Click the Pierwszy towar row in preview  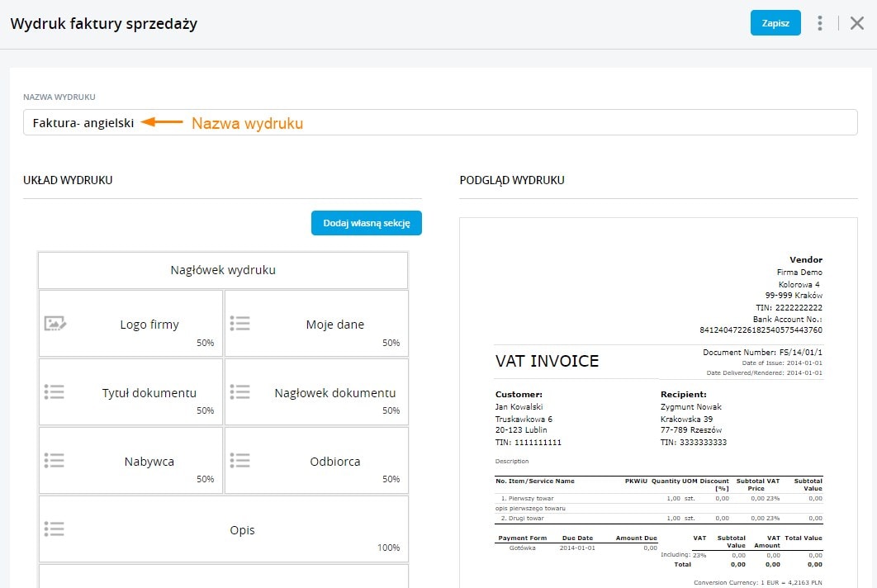(x=659, y=498)
